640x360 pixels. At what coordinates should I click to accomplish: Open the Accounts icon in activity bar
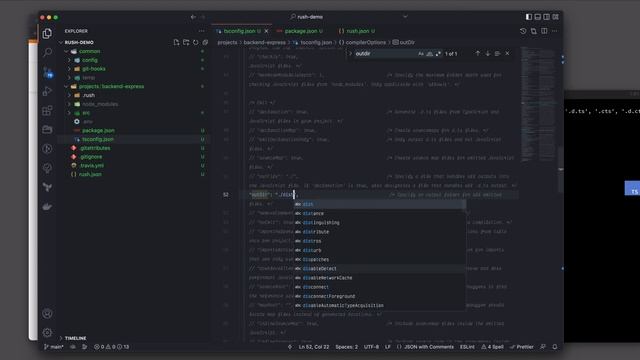point(47,313)
